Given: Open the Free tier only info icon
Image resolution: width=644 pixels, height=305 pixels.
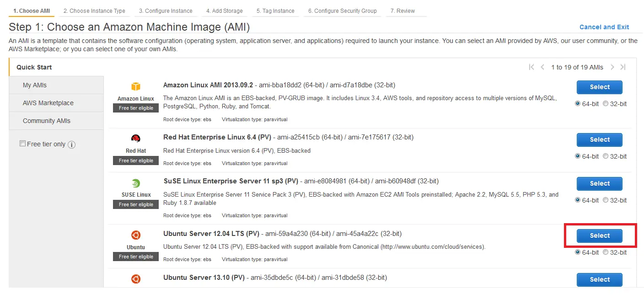Looking at the screenshot, I should [x=72, y=144].
